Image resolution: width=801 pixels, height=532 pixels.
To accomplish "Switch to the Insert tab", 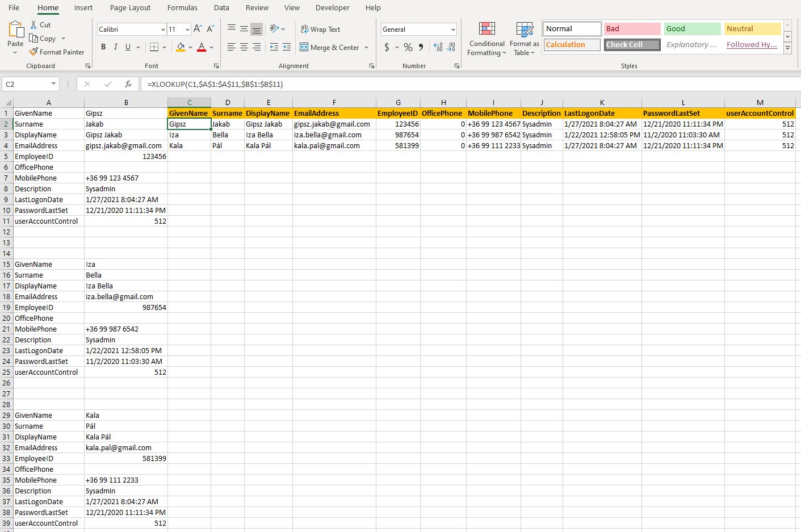I will tap(83, 7).
